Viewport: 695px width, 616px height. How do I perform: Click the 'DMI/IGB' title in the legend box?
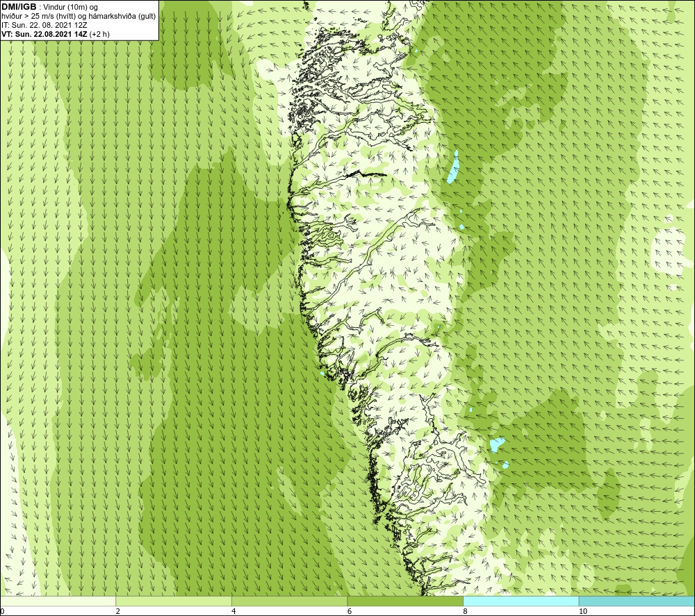coord(19,7)
